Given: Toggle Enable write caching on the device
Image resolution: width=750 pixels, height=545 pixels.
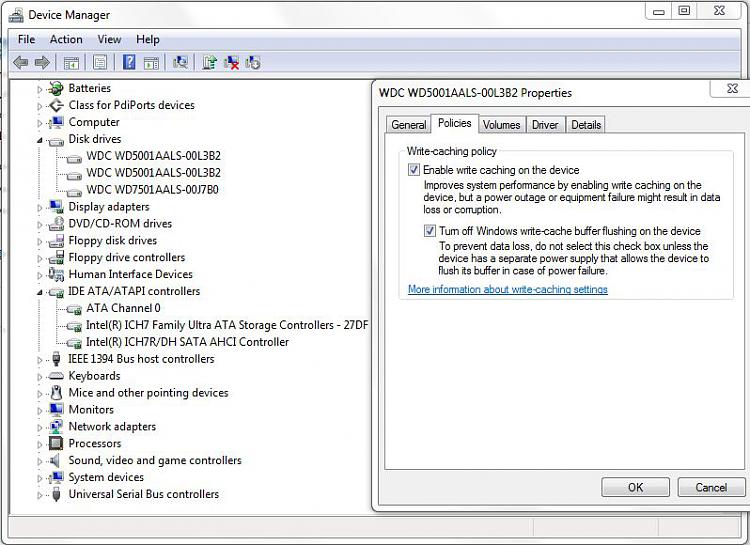Looking at the screenshot, I should coord(414,170).
